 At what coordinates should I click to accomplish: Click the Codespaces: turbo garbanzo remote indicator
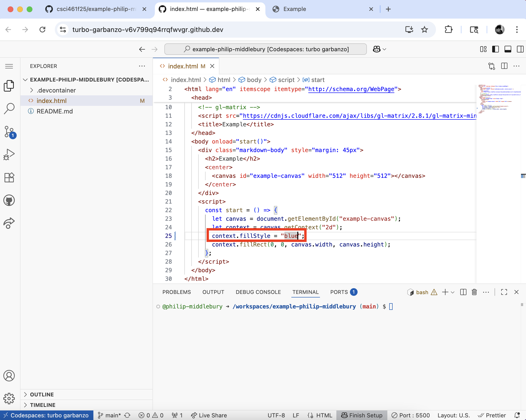coord(47,415)
